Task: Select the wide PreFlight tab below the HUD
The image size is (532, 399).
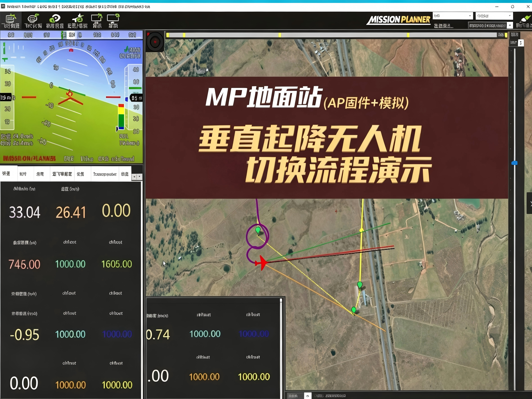Action: [x=62, y=174]
